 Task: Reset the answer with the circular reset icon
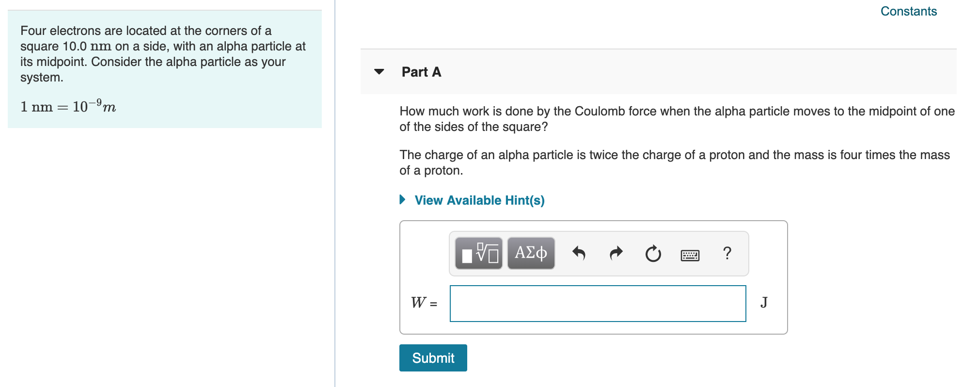[652, 253]
